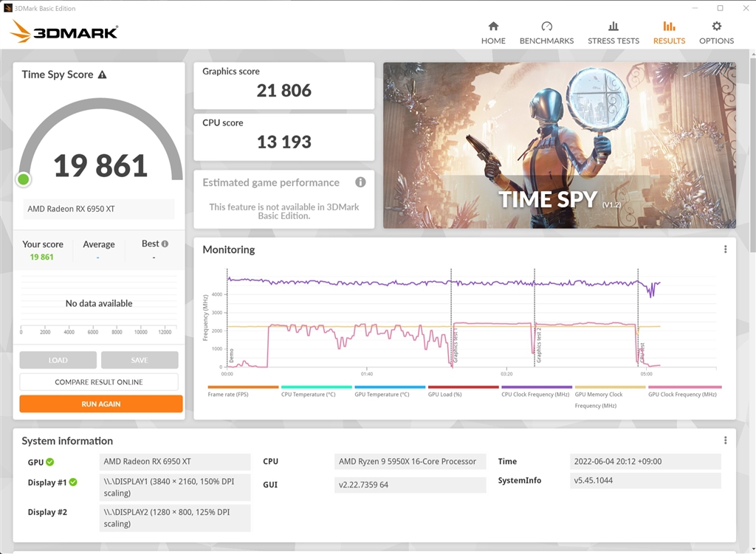This screenshot has height=554, width=756.
Task: Open the HOME tab
Action: [x=493, y=32]
